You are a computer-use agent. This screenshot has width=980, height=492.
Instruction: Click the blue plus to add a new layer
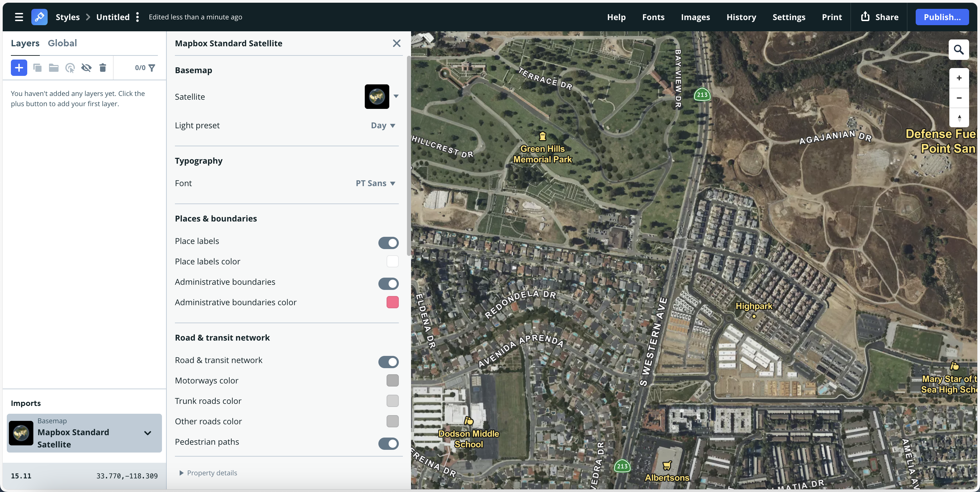click(19, 68)
